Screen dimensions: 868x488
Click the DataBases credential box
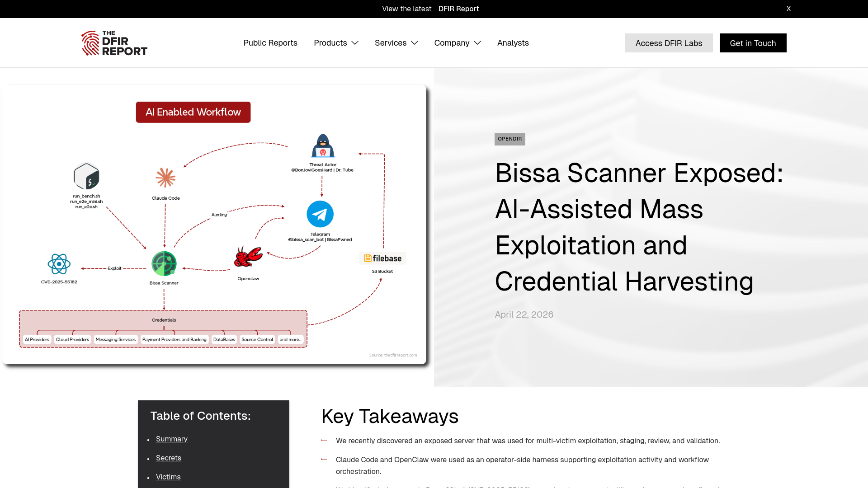(x=224, y=339)
